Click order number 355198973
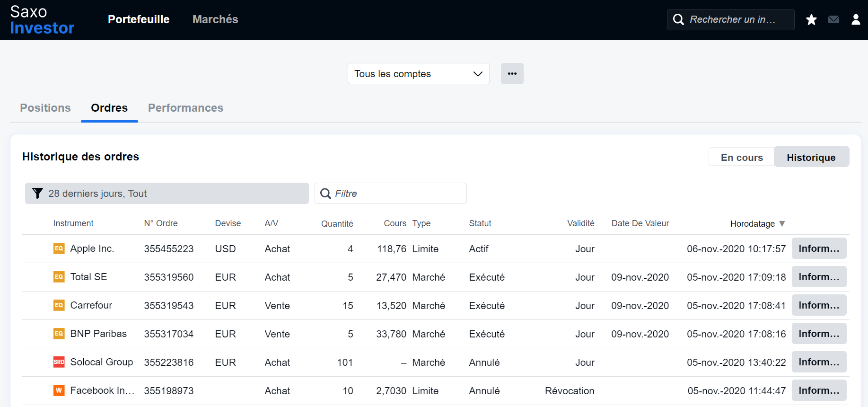Viewport: 868px width, 407px height. click(169, 391)
